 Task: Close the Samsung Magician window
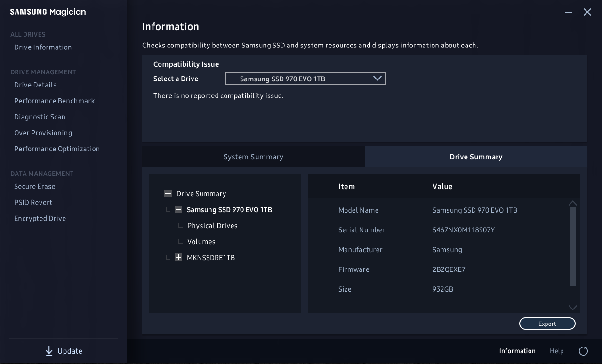[587, 12]
